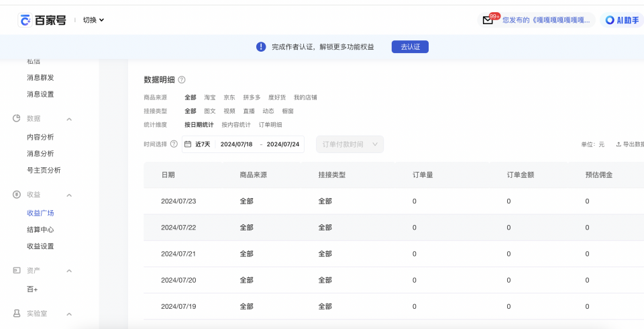Select 全部 for 挂接类型 filter
The image size is (644, 329).
(190, 111)
